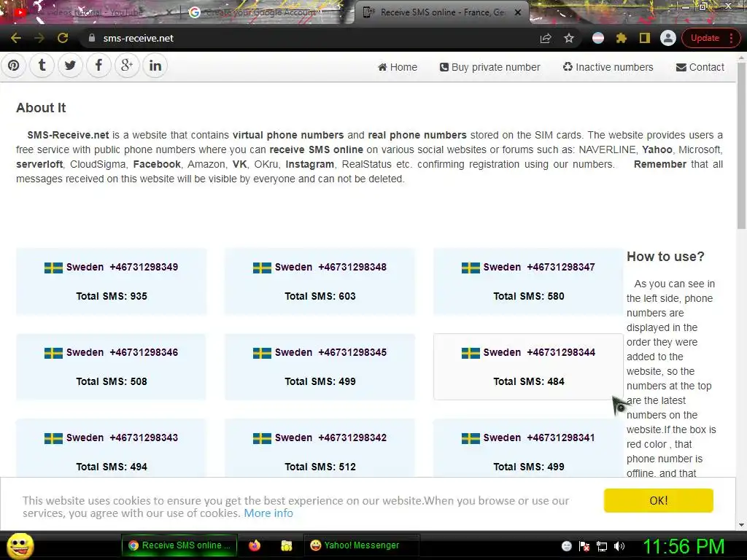Viewport: 747px width, 560px height.
Task: Open the smiley Start button
Action: click(x=20, y=545)
